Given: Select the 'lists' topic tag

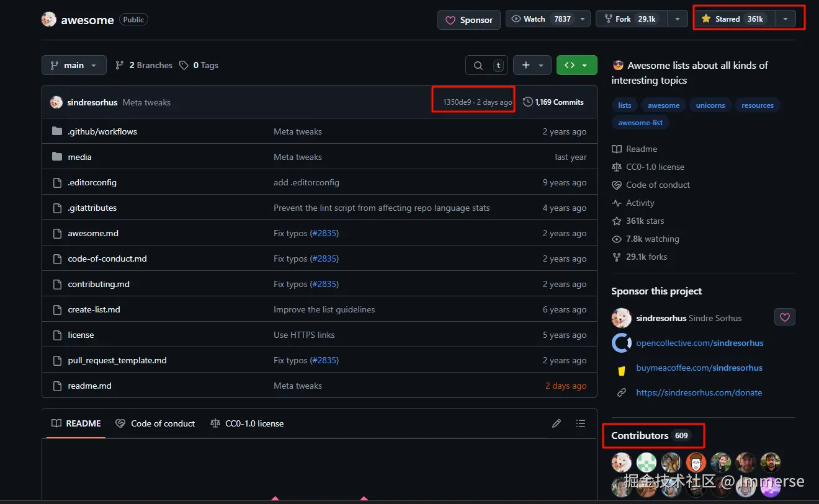Looking at the screenshot, I should coord(625,105).
